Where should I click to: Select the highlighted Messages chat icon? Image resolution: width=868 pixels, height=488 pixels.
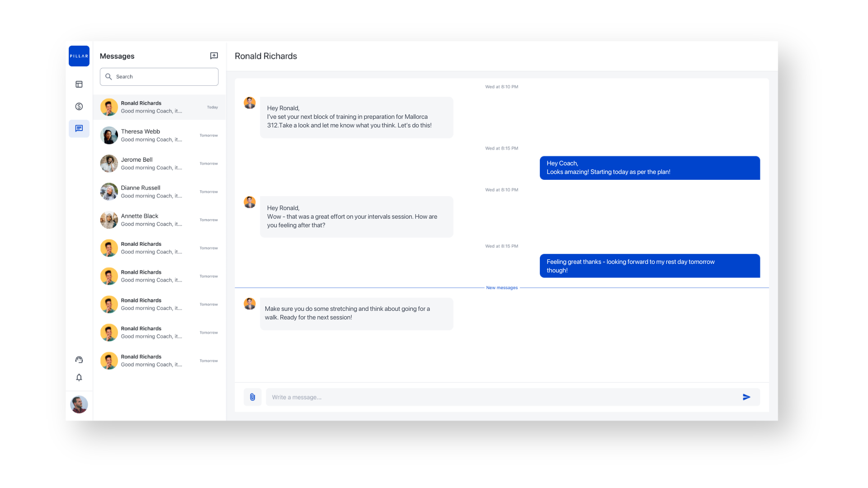point(79,128)
